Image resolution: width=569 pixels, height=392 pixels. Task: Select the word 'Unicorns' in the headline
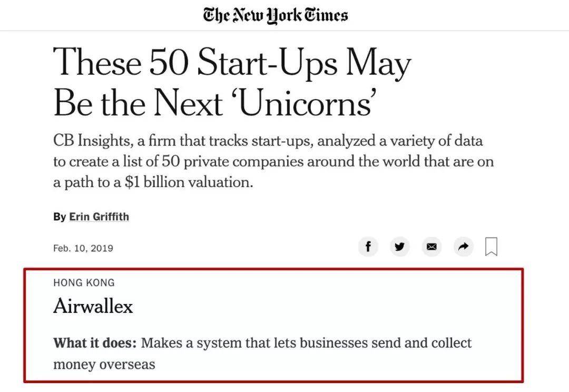306,103
